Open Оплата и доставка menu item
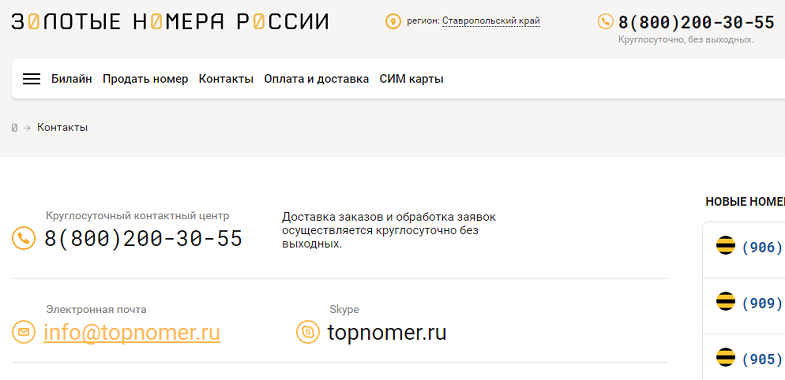 tap(316, 79)
